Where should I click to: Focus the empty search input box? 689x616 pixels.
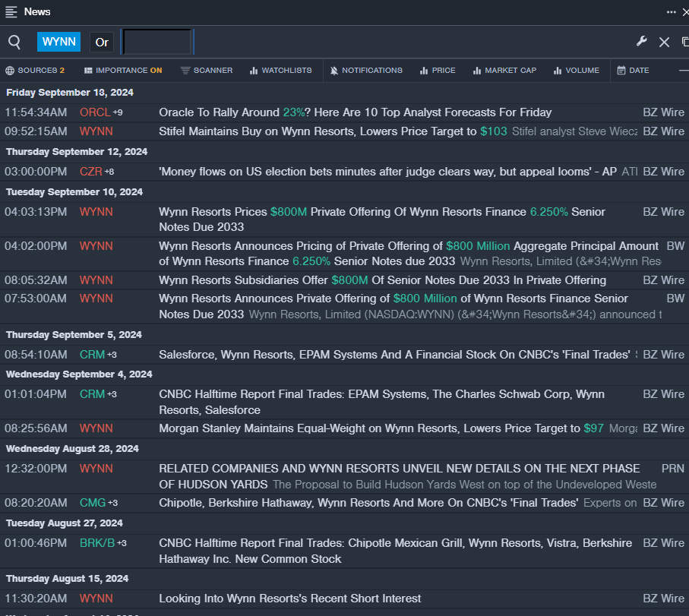(157, 43)
